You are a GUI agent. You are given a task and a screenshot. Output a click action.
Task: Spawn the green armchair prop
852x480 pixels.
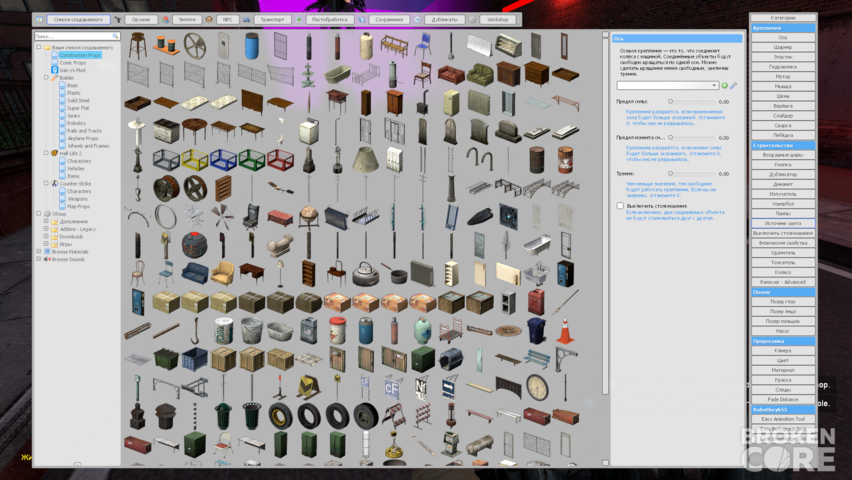480,74
